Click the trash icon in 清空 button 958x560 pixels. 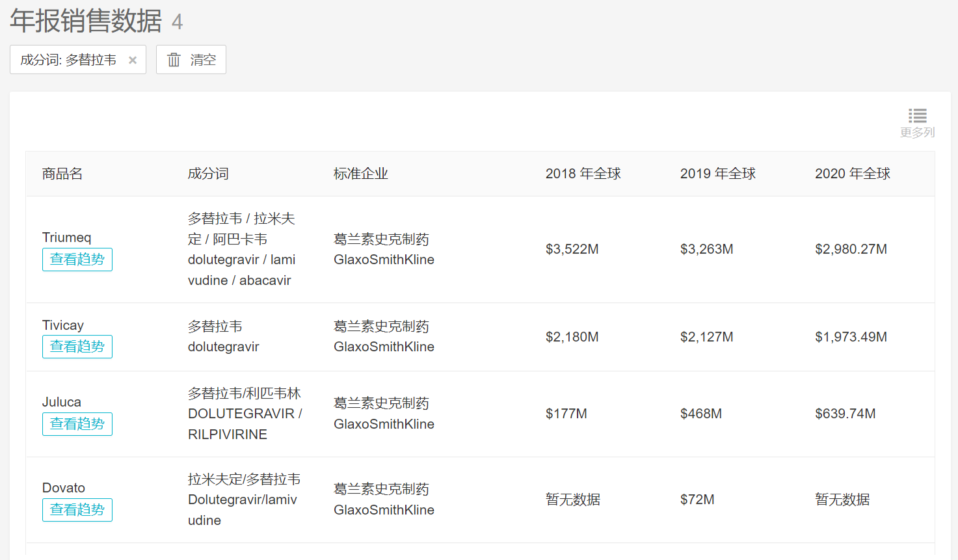(174, 60)
